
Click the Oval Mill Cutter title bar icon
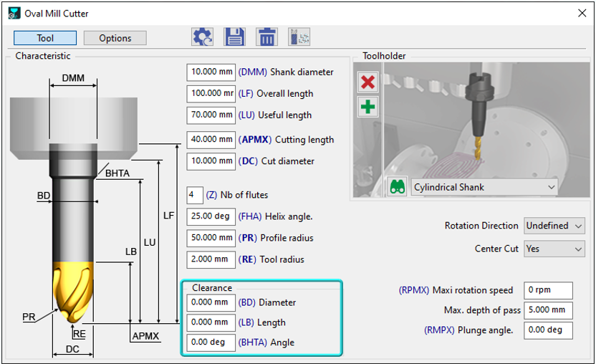[x=14, y=14]
